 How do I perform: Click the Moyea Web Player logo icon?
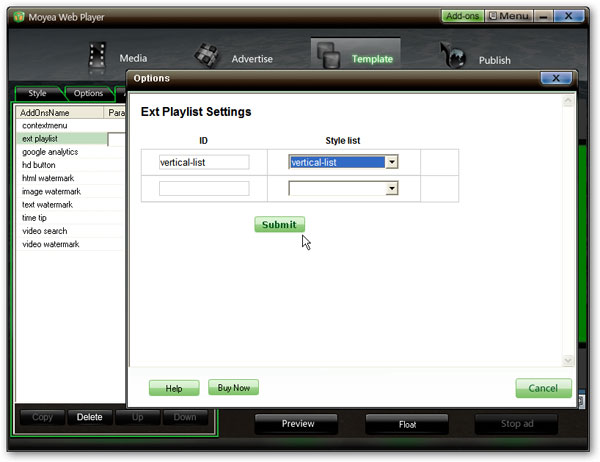click(x=19, y=17)
